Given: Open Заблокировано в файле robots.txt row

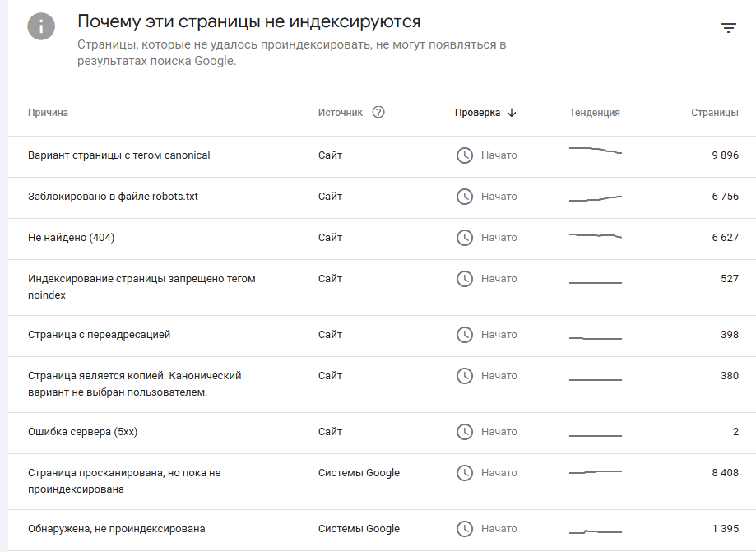Looking at the screenshot, I should [382, 197].
